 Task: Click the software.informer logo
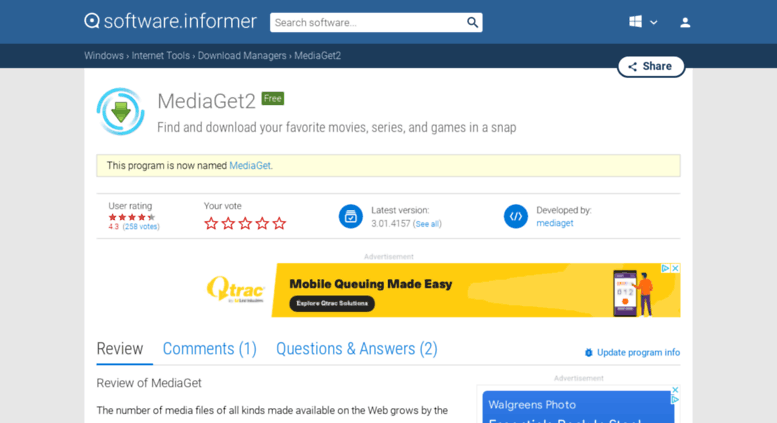pos(170,21)
